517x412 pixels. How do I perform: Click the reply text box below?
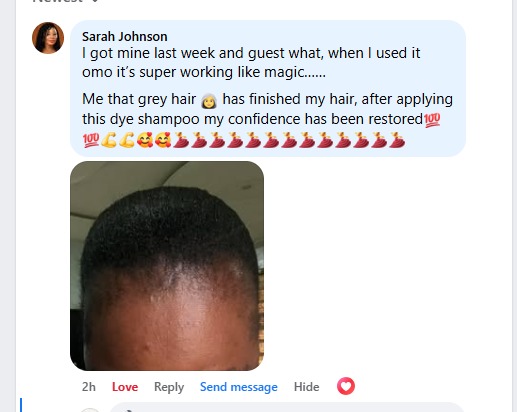[x=287, y=408]
